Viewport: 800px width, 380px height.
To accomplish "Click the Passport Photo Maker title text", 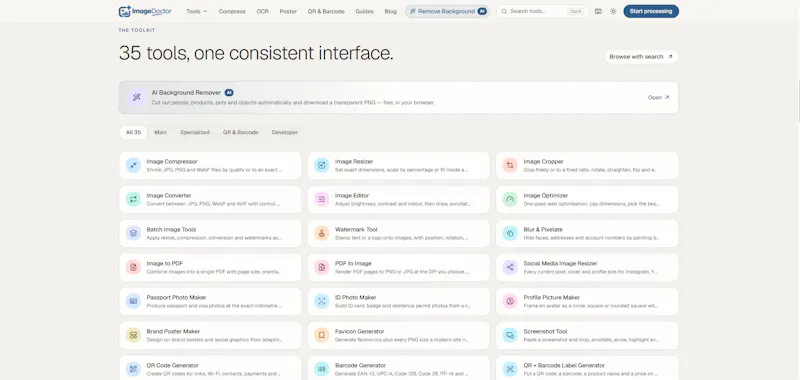I will (177, 297).
